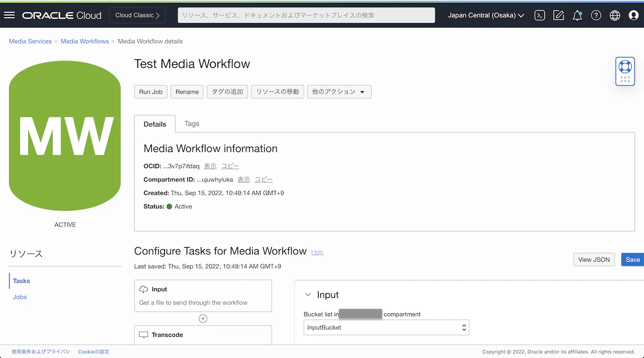The image size is (644, 358).
Task: Open the Japan Central (Osaka) region selector
Action: point(486,15)
